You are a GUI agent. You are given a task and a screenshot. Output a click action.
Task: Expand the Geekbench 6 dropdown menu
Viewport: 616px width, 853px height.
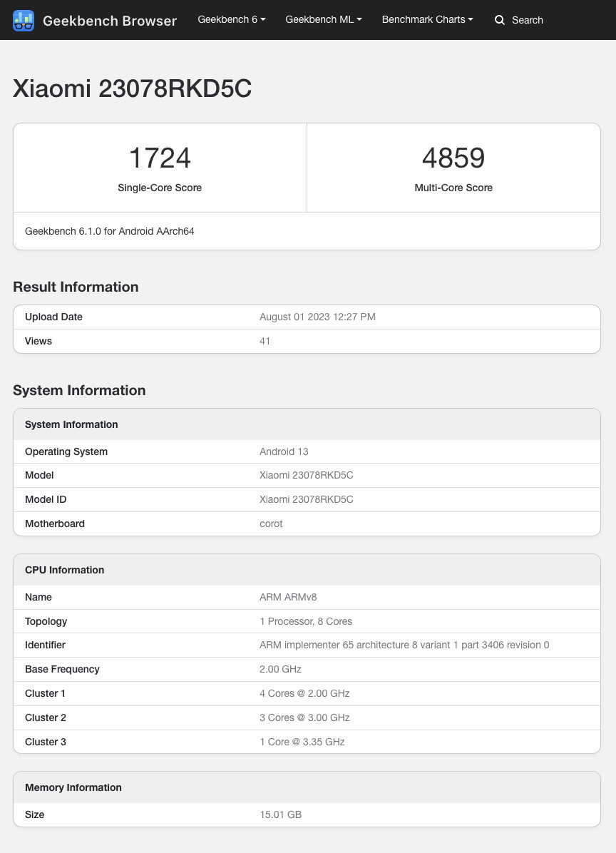[x=232, y=19]
